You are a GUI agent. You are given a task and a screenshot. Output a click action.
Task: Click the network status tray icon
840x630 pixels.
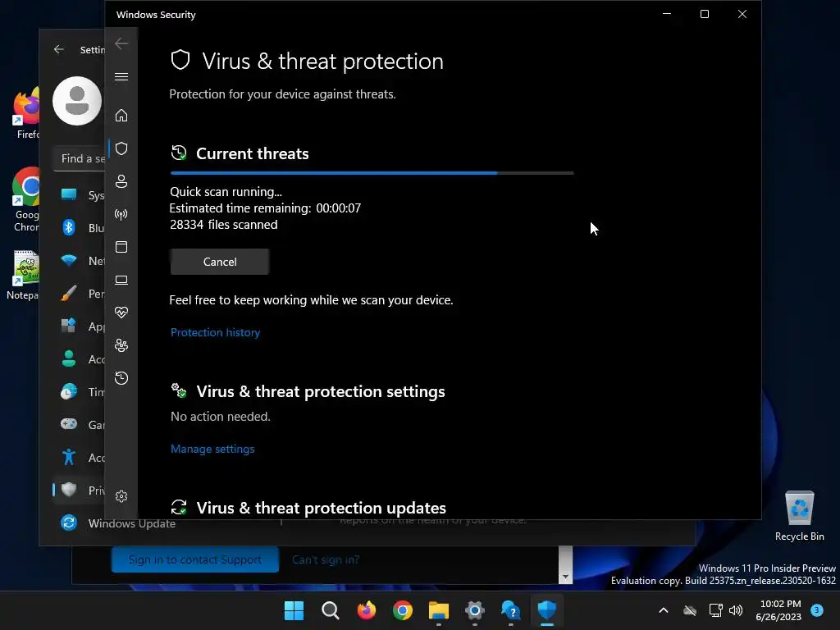point(715,610)
